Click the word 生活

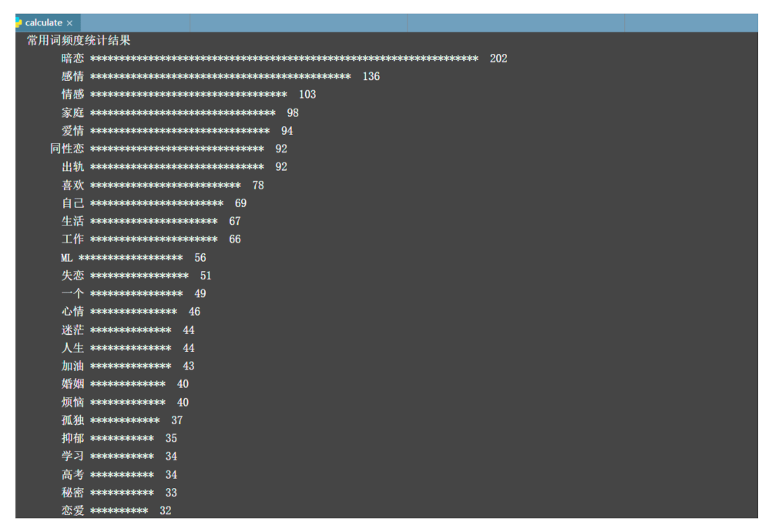(73, 222)
